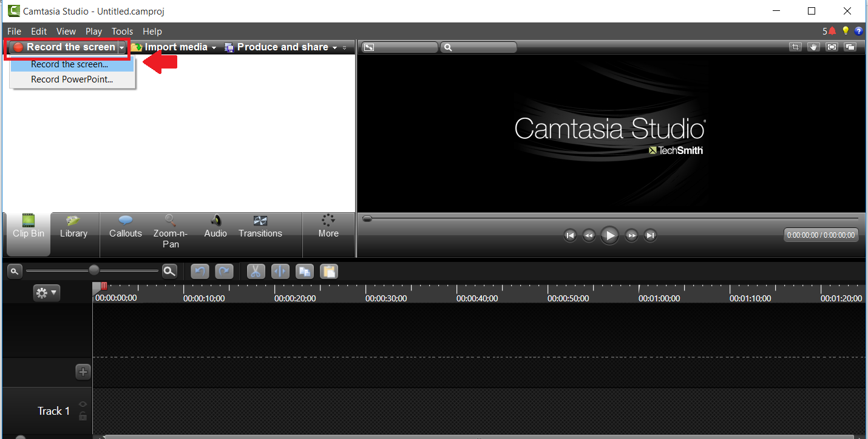Select Record the screen... menu entry

(72, 64)
